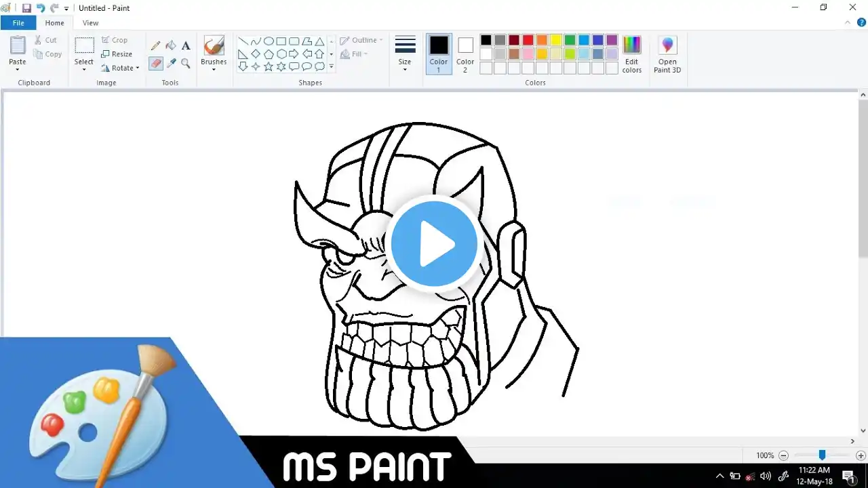
Task: Open the taskbar volume control
Action: coord(766,476)
